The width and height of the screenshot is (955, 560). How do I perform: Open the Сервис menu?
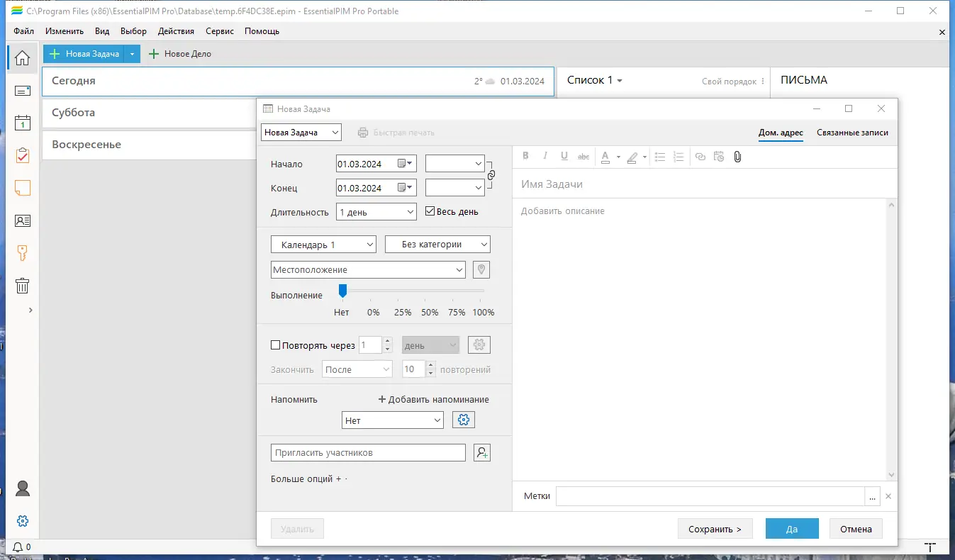click(220, 31)
